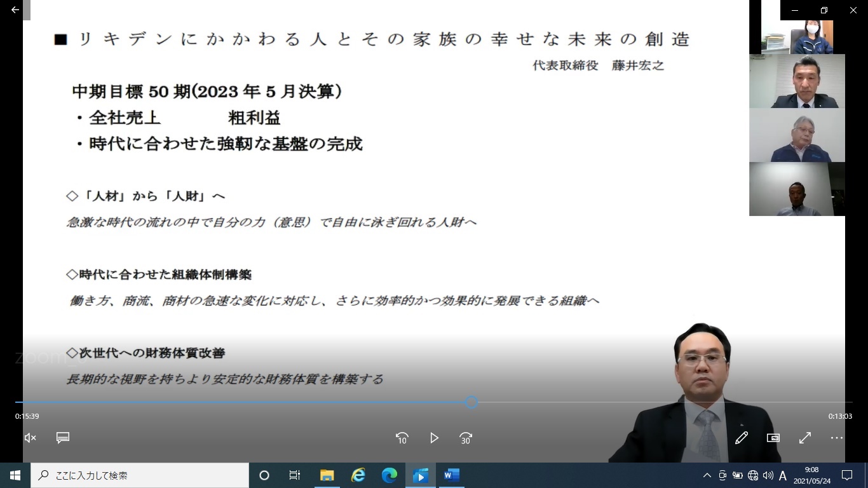Click heading 次世代への財務体質改善
This screenshot has height=488, width=868.
pyautogui.click(x=146, y=353)
